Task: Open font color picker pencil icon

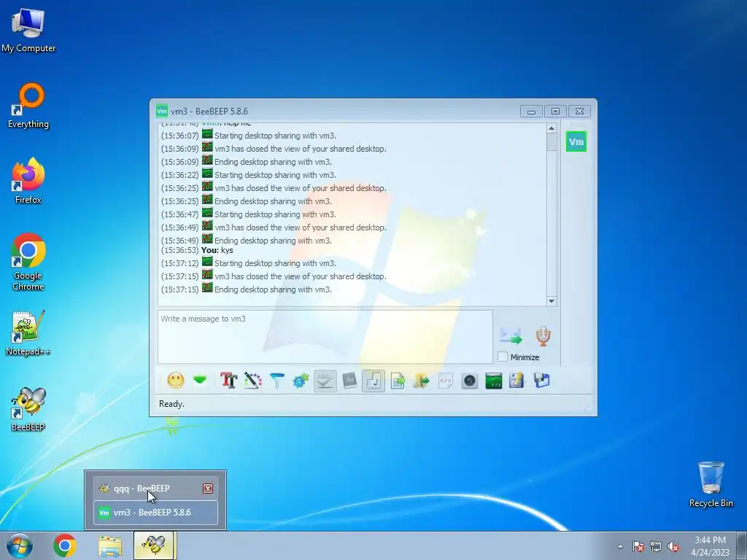Action: click(253, 381)
